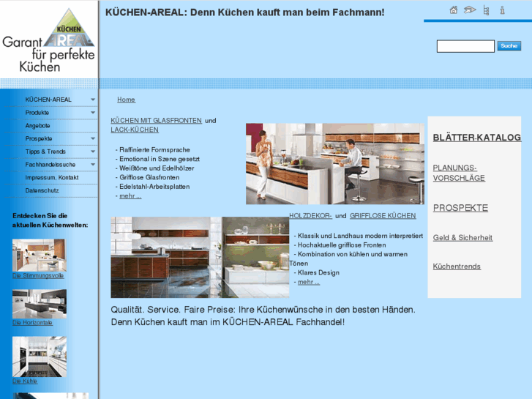Click wood-decor kitchen photo
The height and width of the screenshot is (399, 532).
click(x=200, y=258)
